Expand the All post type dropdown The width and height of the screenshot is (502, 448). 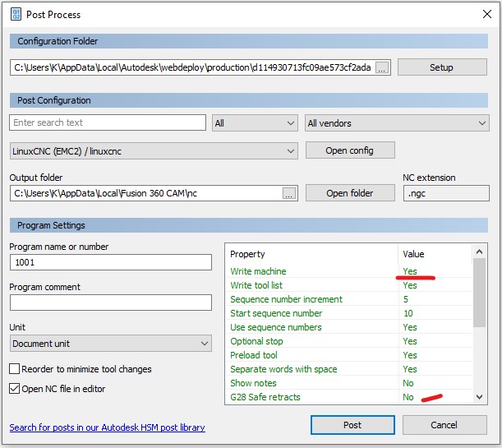click(254, 123)
